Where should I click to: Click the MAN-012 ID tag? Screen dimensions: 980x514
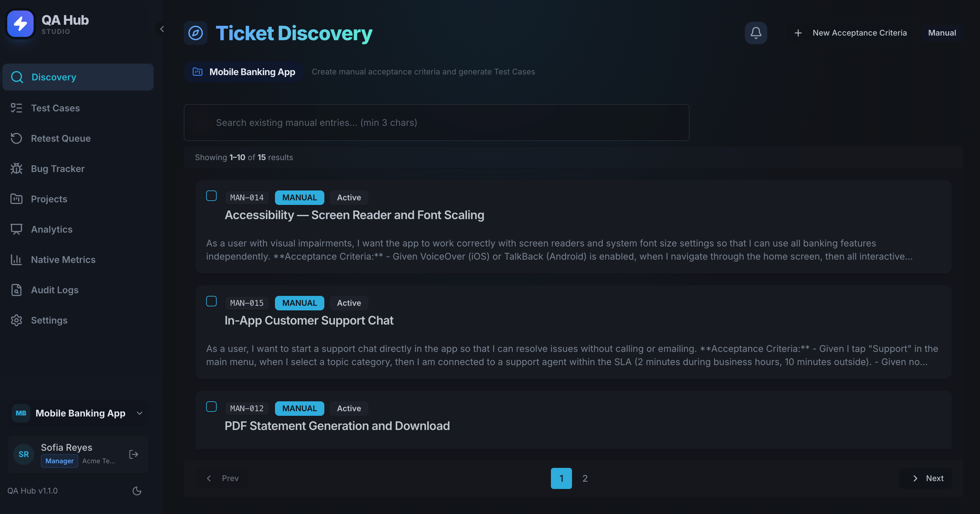coord(247,409)
